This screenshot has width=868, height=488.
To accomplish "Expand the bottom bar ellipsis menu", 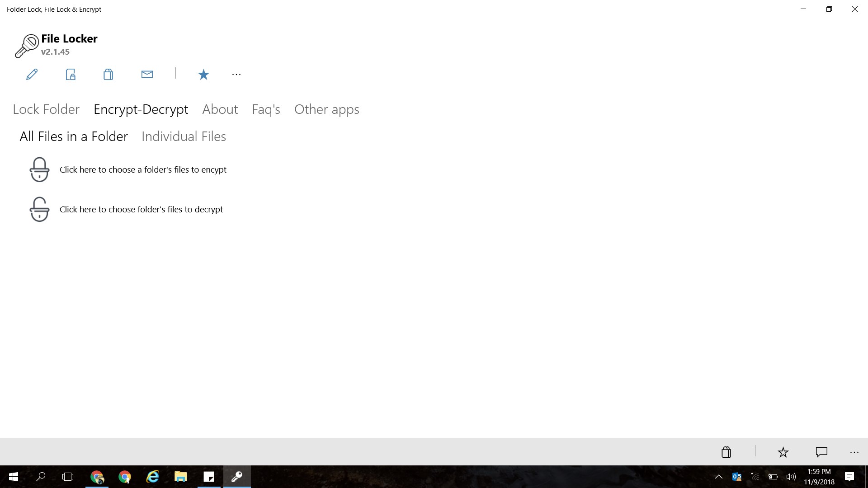I will 854,452.
